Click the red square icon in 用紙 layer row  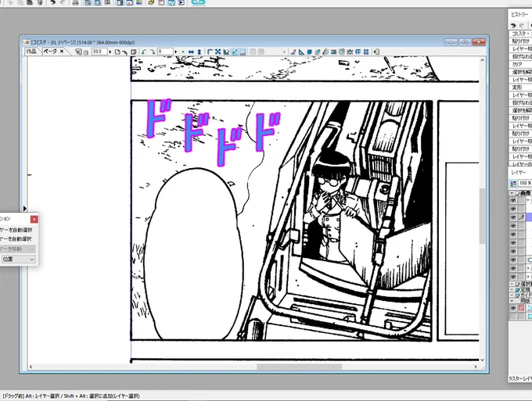click(522, 308)
